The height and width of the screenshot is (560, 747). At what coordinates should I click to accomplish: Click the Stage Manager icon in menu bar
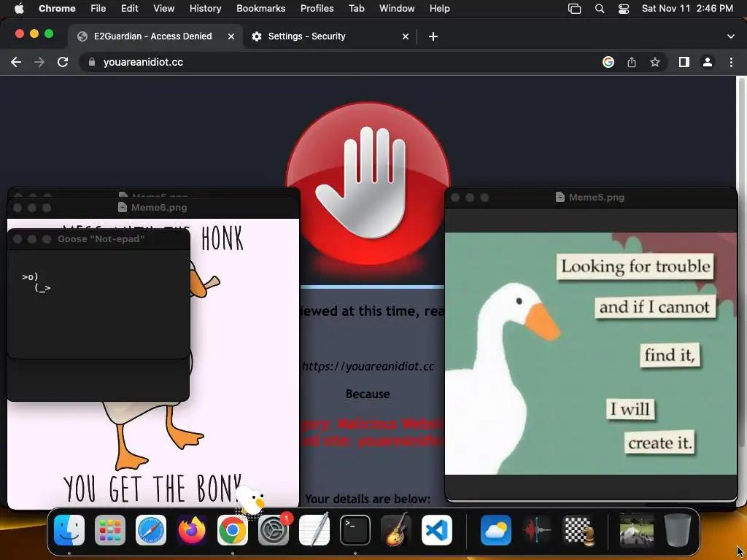point(575,9)
